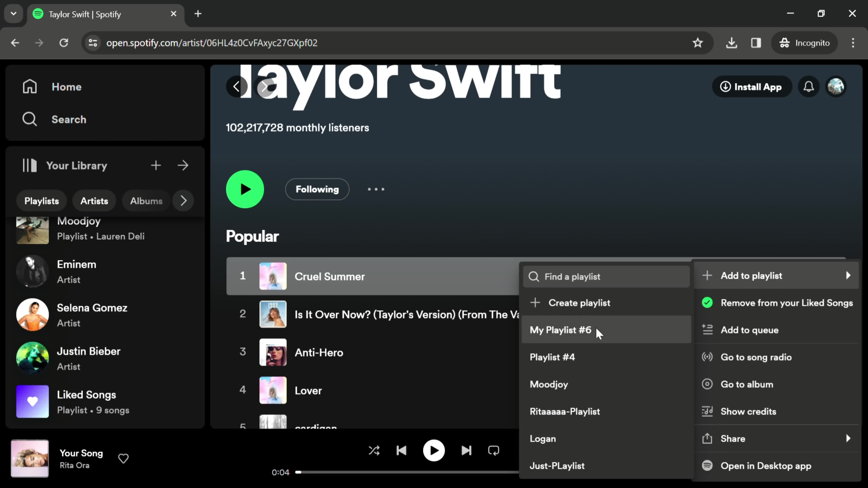Open new browser tab

point(198,14)
